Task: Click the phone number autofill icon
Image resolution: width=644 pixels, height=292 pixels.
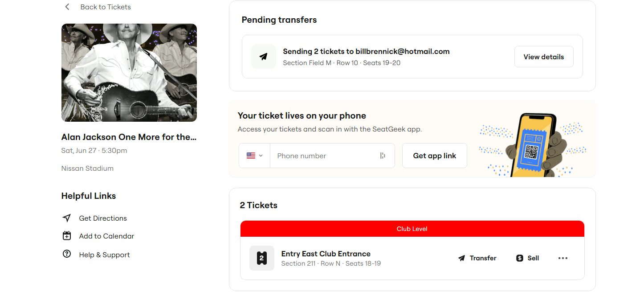Action: [x=382, y=156]
